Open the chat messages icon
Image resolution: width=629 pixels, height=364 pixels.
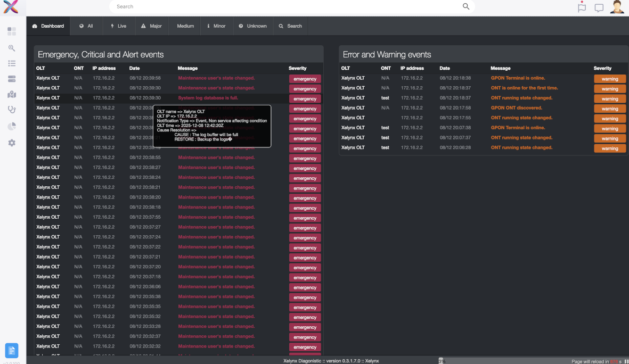[599, 8]
